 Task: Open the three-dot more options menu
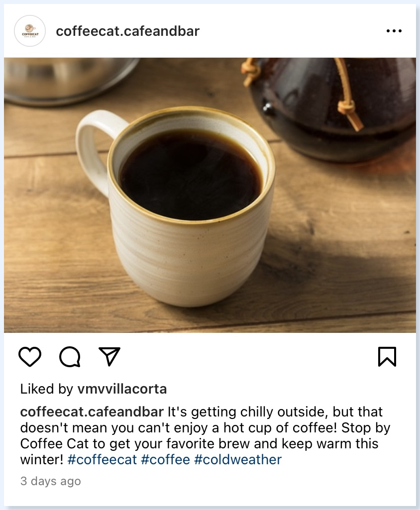click(394, 31)
